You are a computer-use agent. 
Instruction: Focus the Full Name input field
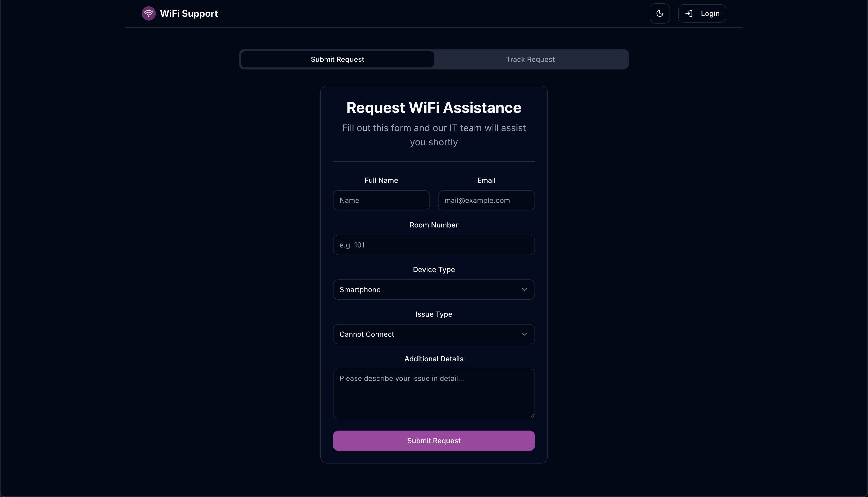381,200
